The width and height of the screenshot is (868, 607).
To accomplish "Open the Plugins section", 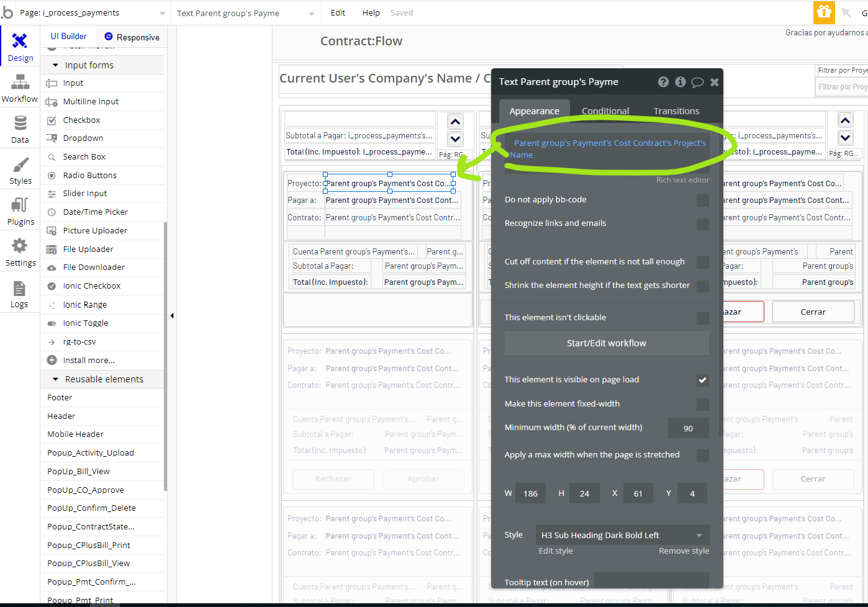I will coord(20,211).
